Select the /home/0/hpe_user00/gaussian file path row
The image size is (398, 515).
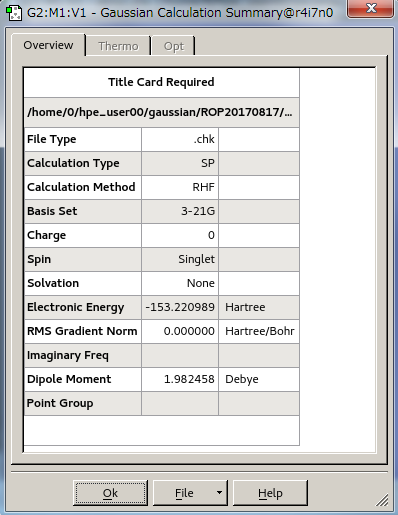pos(161,112)
